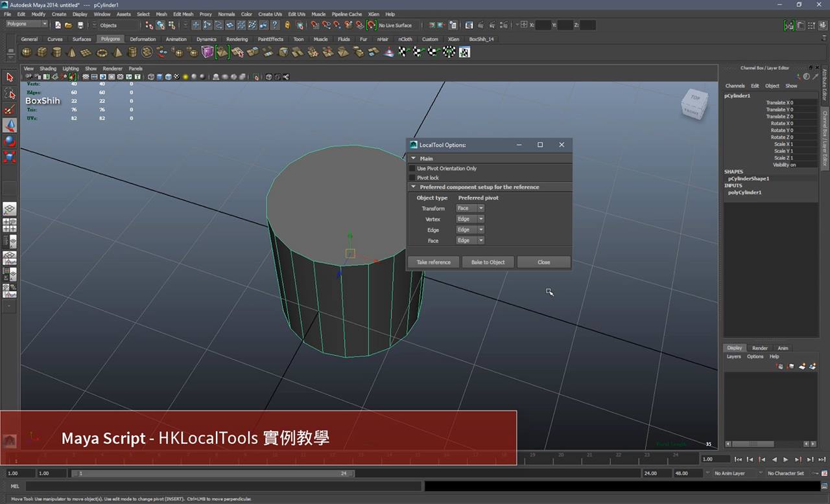The image size is (830, 504).
Task: Create a polygon sphere from shelf
Action: click(x=27, y=52)
